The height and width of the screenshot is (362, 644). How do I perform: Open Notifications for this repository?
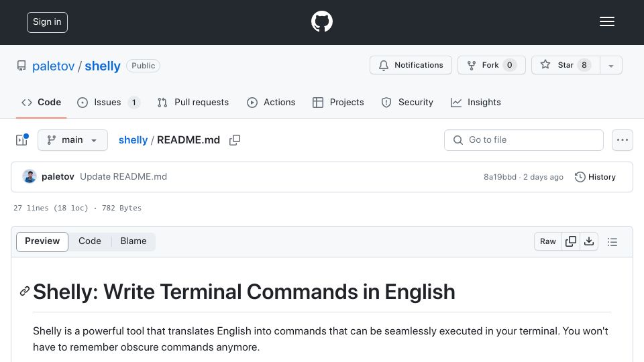pyautogui.click(x=411, y=65)
